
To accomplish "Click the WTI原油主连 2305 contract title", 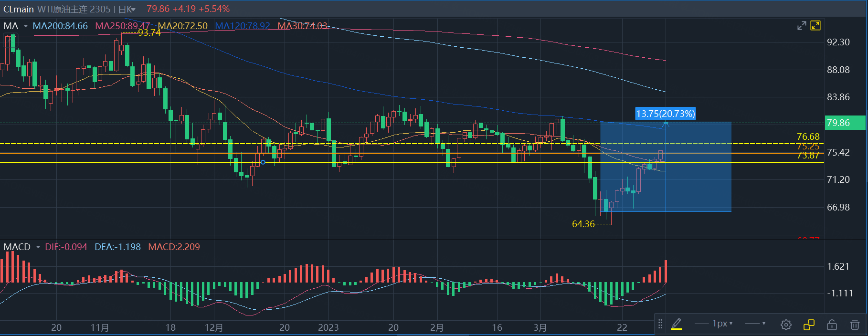I will (74, 9).
